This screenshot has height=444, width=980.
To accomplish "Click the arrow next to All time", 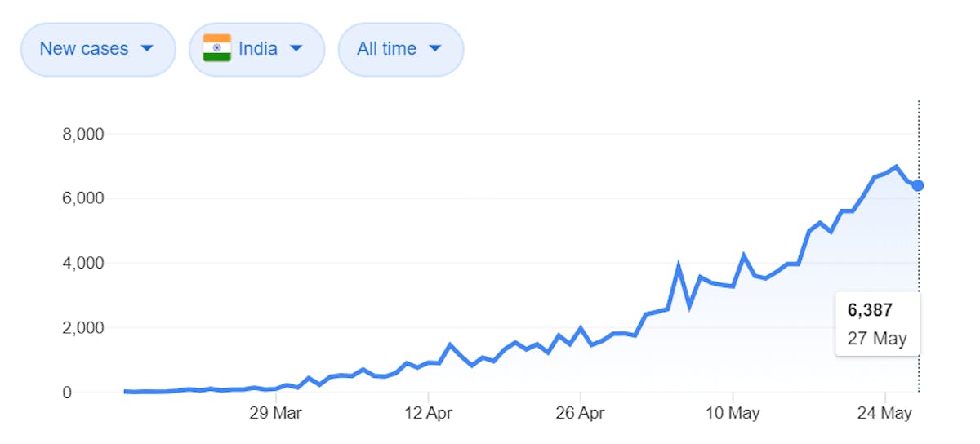I will click(435, 49).
